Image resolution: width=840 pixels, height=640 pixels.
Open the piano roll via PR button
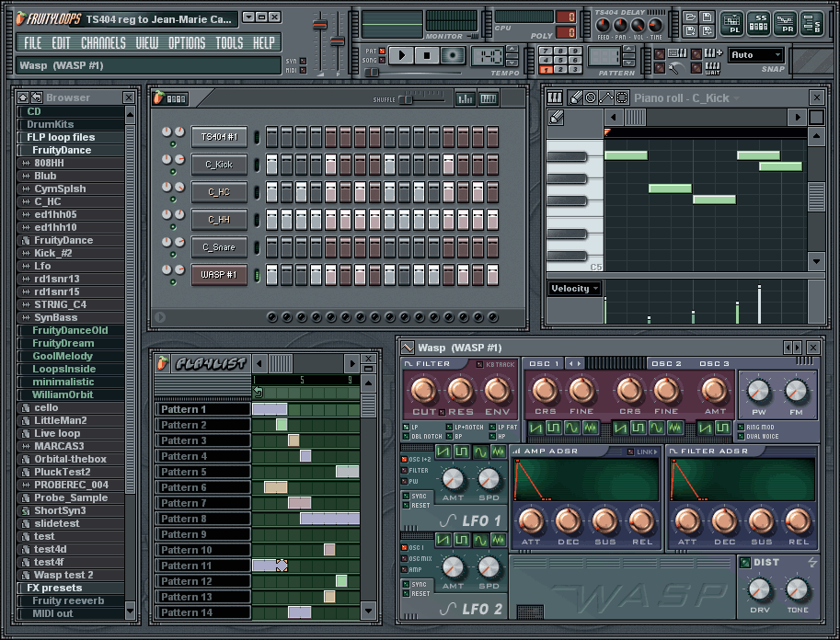[x=784, y=24]
